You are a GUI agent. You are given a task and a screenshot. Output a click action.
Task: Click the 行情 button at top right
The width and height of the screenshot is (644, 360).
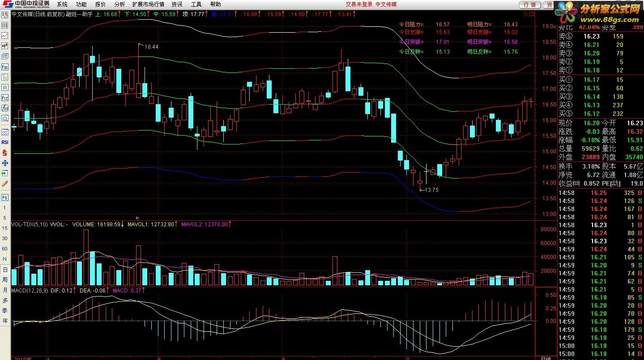pyautogui.click(x=529, y=4)
